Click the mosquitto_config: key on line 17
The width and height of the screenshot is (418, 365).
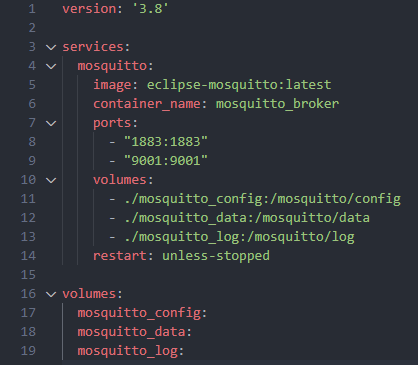click(x=142, y=313)
